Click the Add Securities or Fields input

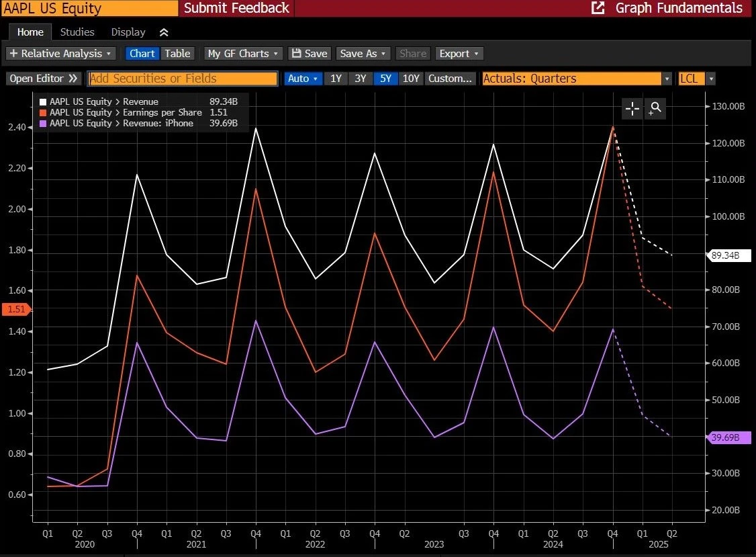point(183,79)
